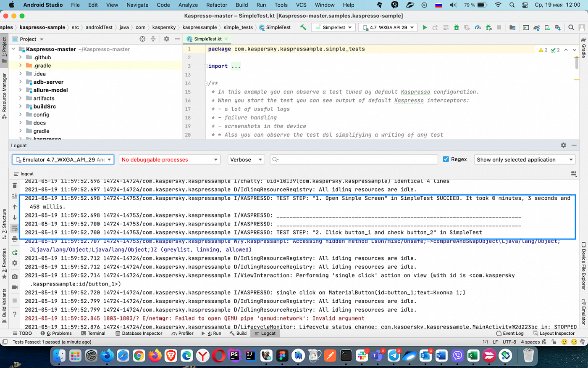Viewport: 588px width, 368px height.
Task: Open the Emulator device selector in Logcat
Action: pos(63,160)
